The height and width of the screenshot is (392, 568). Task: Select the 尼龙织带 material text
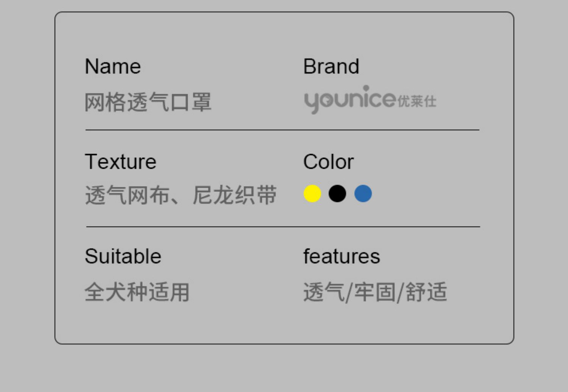(235, 195)
